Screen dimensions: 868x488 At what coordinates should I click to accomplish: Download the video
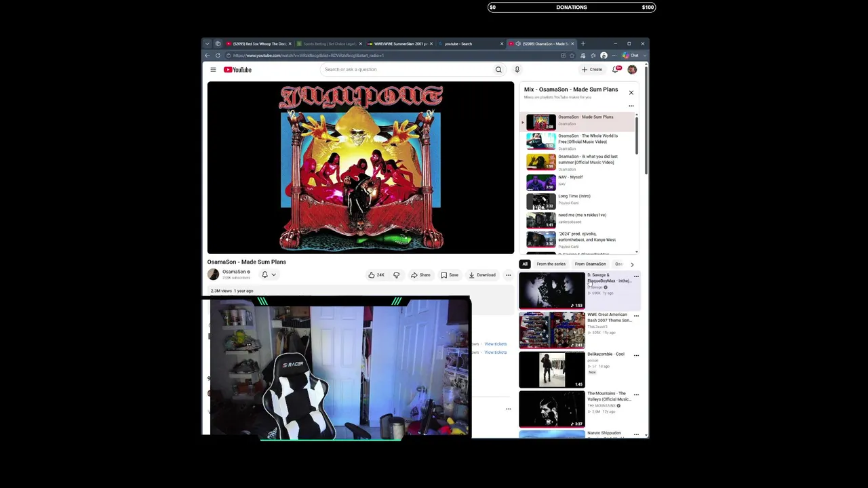tap(482, 274)
